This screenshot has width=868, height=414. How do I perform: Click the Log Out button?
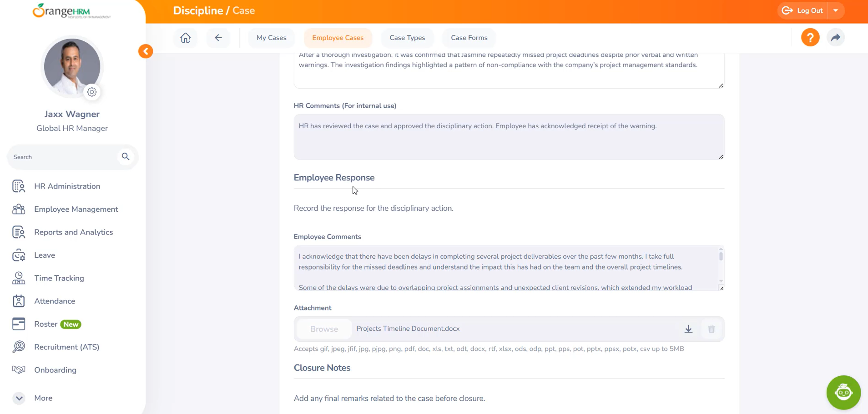click(803, 10)
